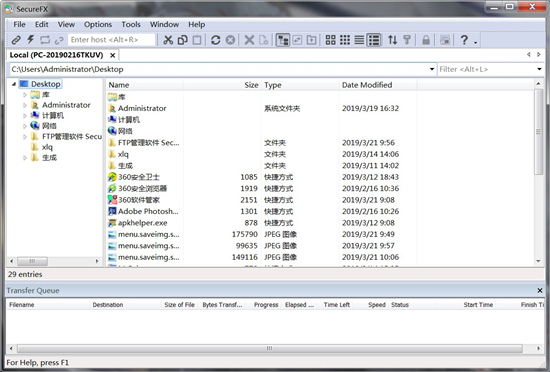Collapse the Desktop tree node
The width and height of the screenshot is (550, 372).
click(14, 84)
